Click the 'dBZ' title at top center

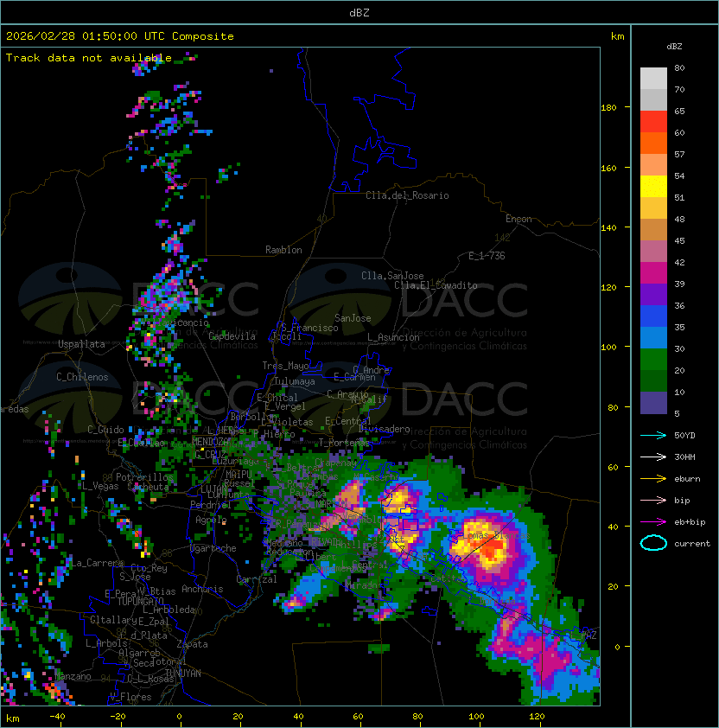(359, 13)
